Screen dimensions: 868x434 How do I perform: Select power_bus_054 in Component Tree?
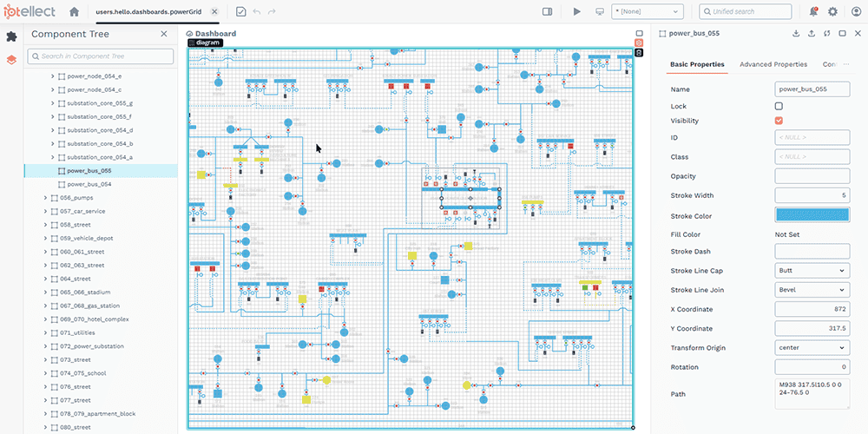point(89,184)
